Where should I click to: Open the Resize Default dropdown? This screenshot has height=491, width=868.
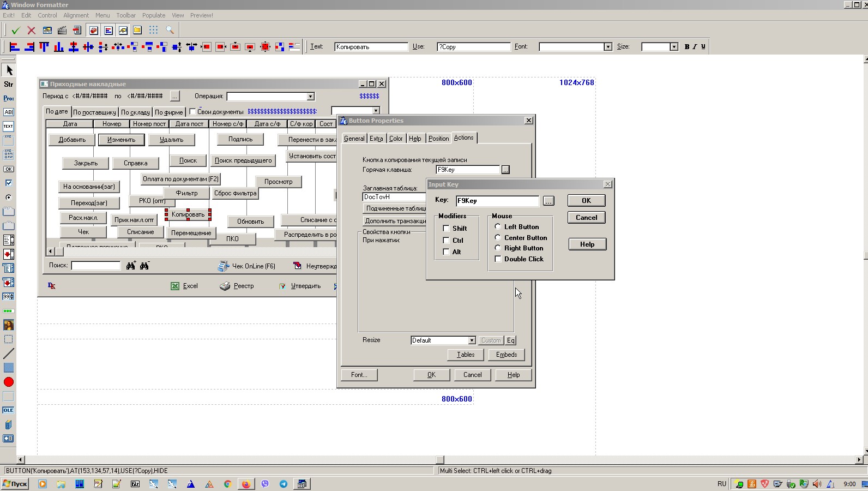pos(472,340)
